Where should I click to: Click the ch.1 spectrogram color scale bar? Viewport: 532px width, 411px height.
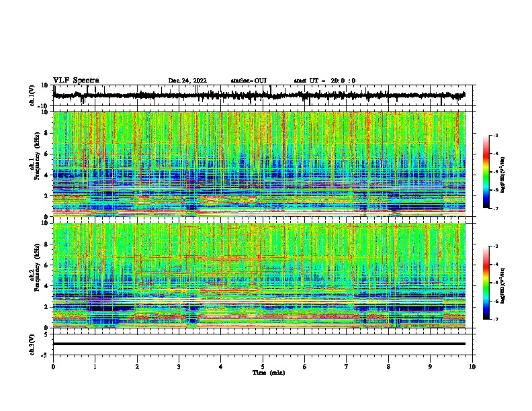point(486,172)
